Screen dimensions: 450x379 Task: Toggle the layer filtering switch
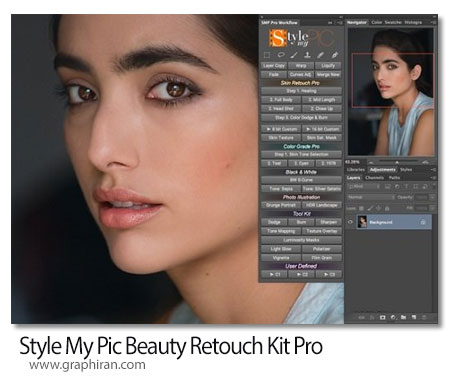(x=434, y=187)
